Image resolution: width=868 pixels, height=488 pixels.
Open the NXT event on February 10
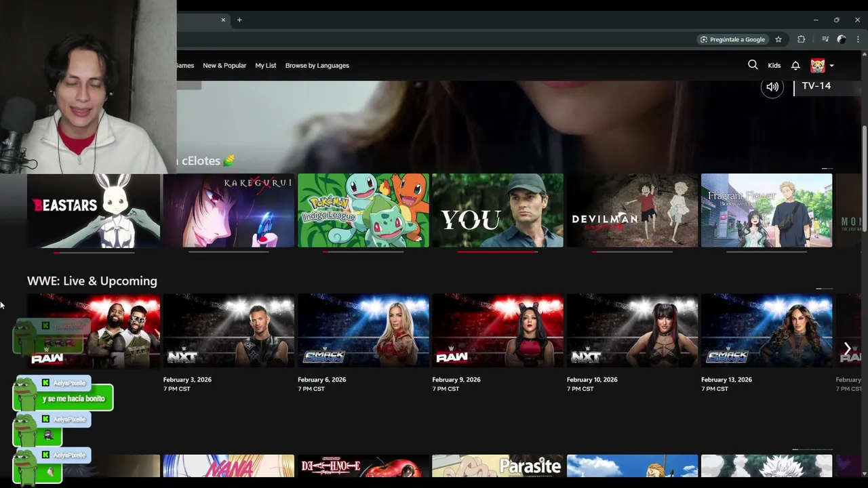632,331
